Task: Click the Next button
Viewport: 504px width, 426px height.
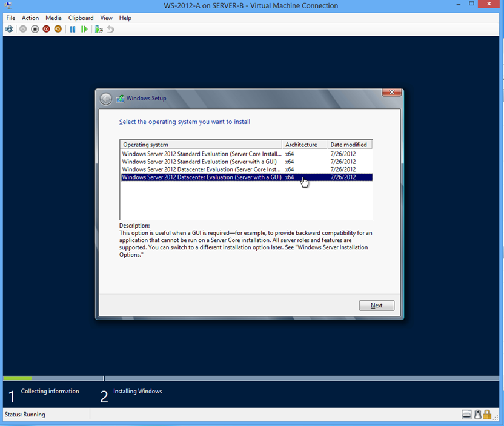Action: (376, 306)
